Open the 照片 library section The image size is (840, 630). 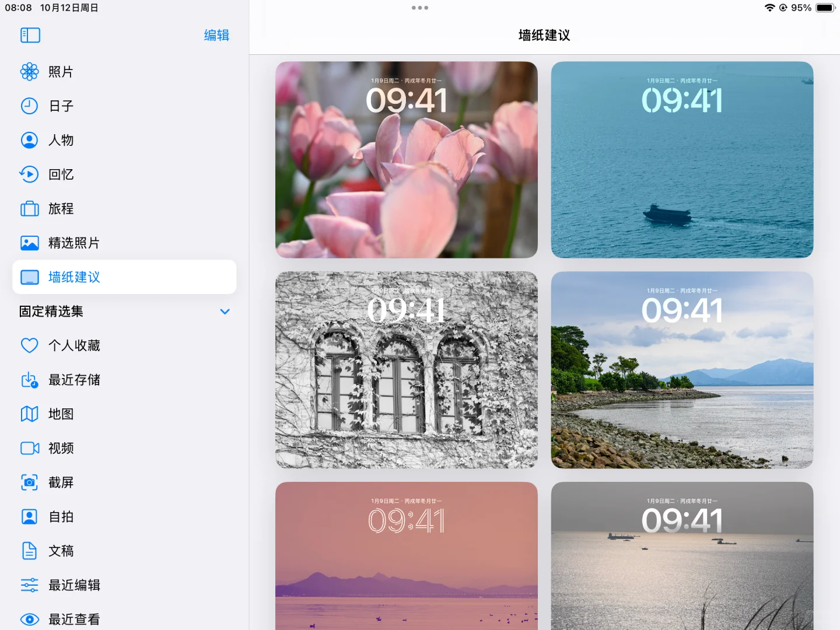(x=124, y=72)
